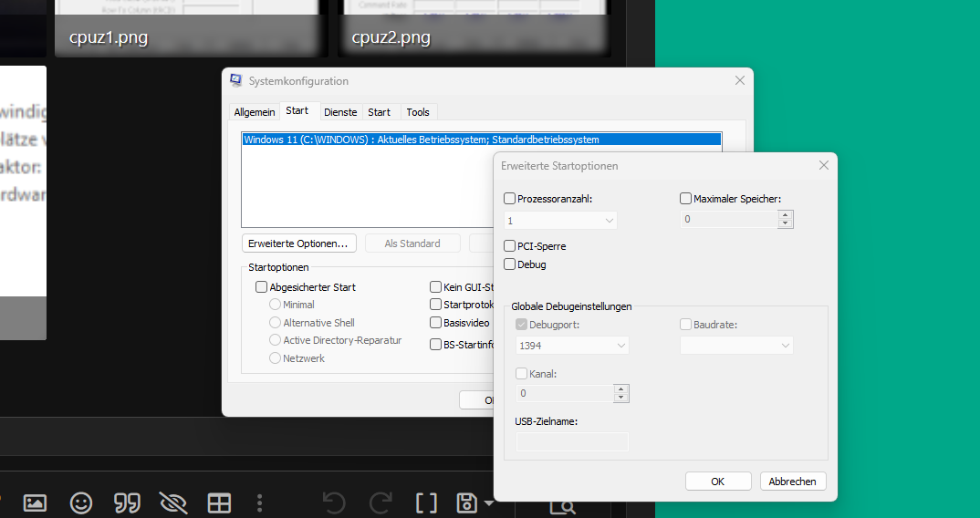Select the Minimal radio option
980x518 pixels.
pos(275,305)
